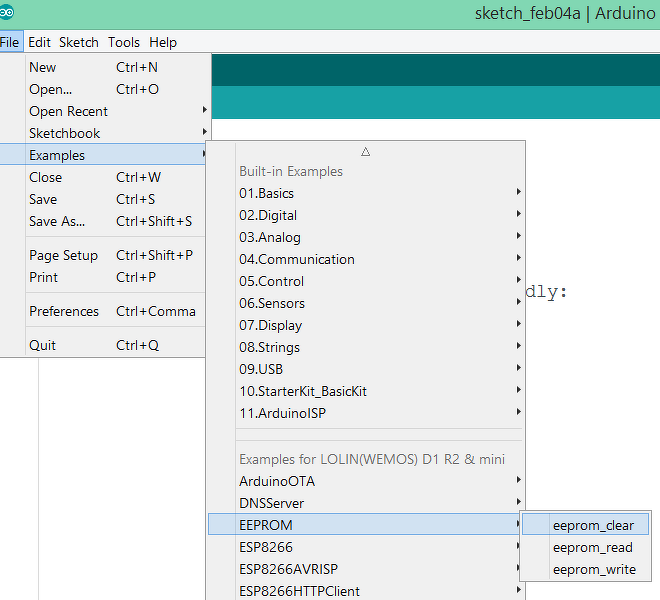The height and width of the screenshot is (600, 660).
Task: Choose Open... from the File menu
Action: point(104,89)
